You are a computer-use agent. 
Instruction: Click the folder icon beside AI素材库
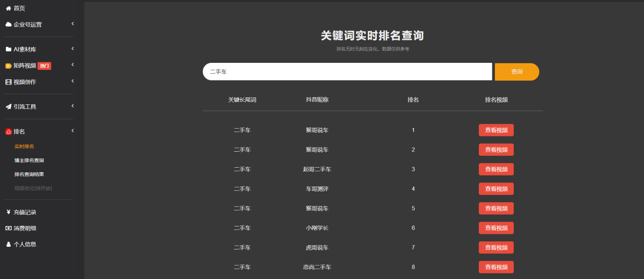pyautogui.click(x=8, y=49)
